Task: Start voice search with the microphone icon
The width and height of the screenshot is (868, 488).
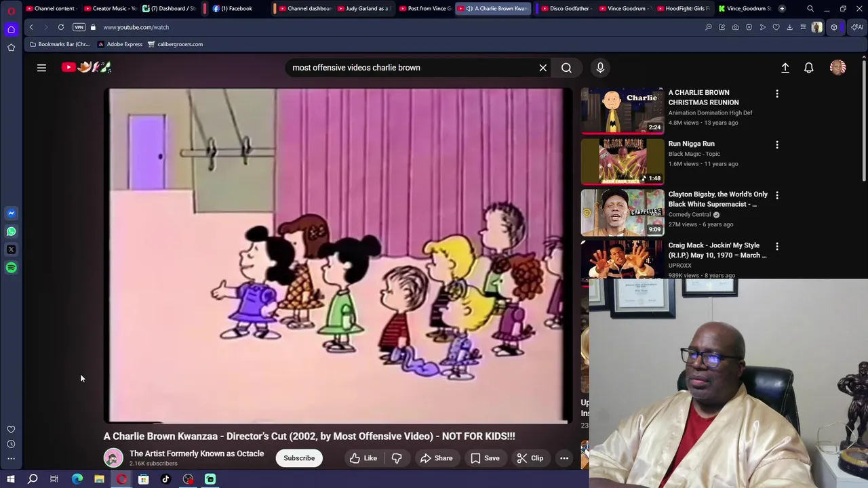Action: coord(600,68)
